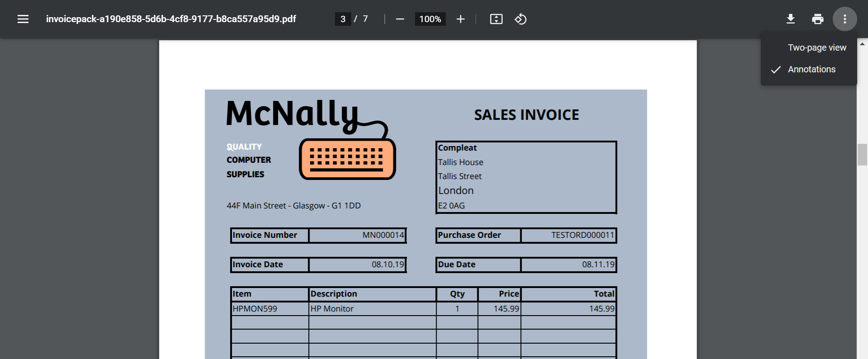This screenshot has height=359, width=868.
Task: Close the three-dot more actions menu
Action: tap(844, 19)
